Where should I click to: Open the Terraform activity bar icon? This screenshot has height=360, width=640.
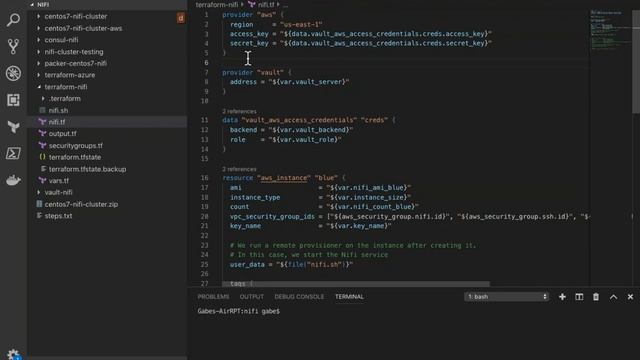tap(13, 127)
